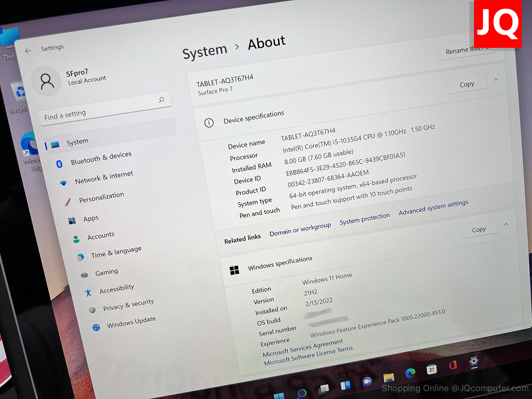Focus the Find a setting search box
Screen dimensions: 532x399
[x=105, y=108]
